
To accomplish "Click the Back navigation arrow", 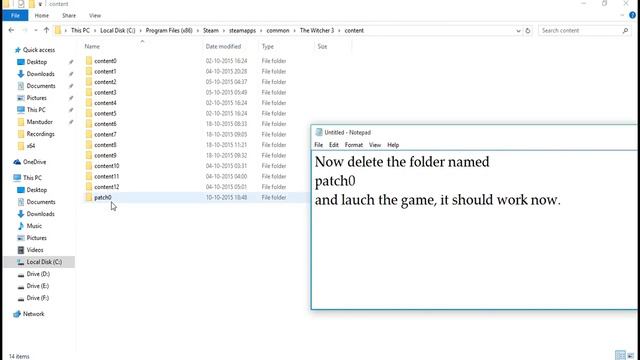I will (11, 30).
